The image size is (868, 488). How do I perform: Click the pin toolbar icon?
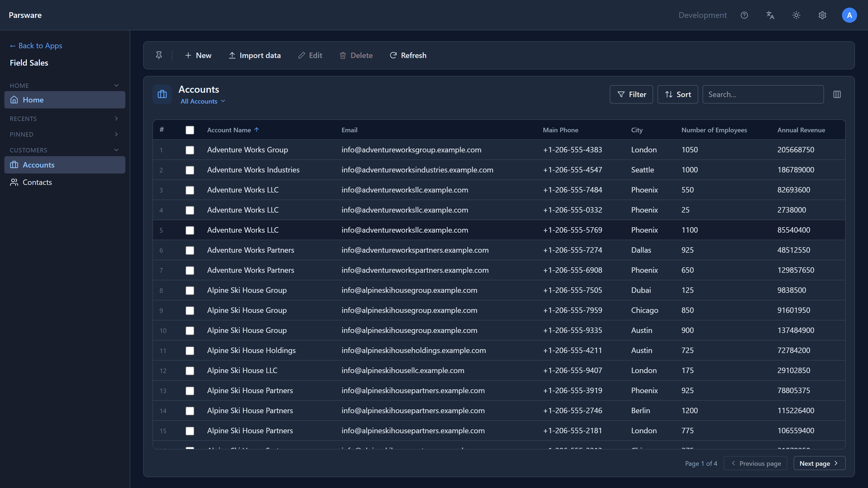click(x=159, y=55)
